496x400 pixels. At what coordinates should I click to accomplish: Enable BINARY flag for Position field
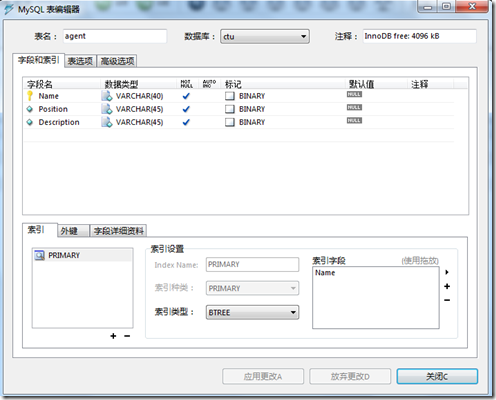click(x=230, y=109)
